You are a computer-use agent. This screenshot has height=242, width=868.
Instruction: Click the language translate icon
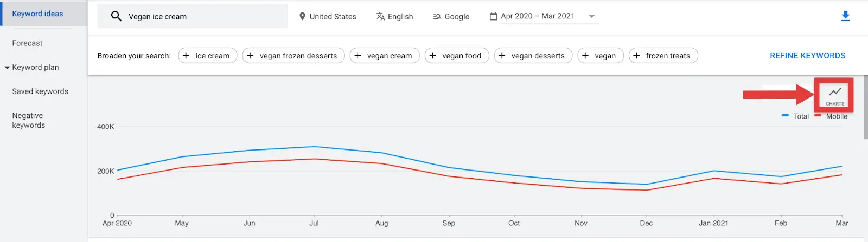point(380,16)
